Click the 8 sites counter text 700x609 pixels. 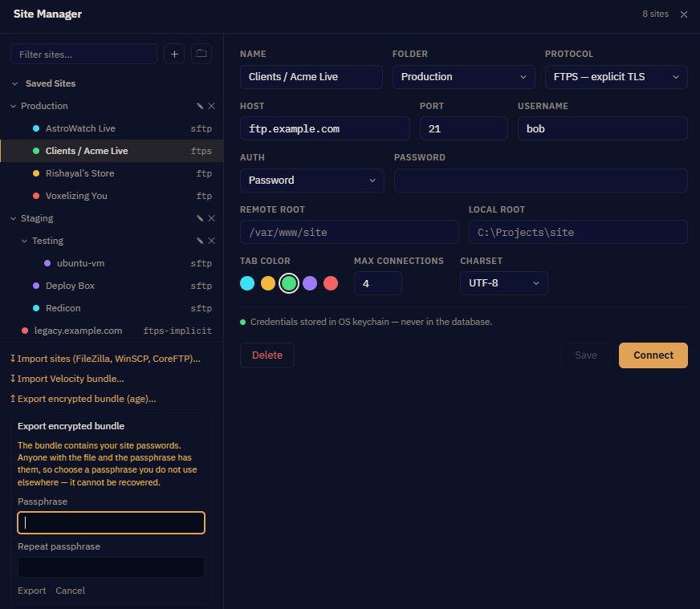click(655, 14)
